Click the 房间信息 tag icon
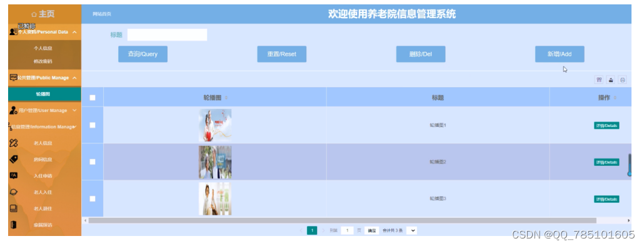Screen dimensions: 644x246 [x=14, y=159]
